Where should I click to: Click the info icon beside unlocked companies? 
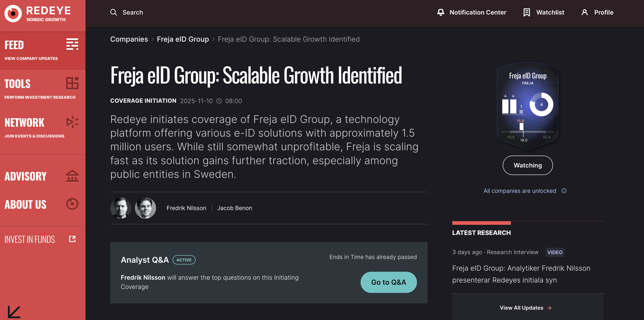tap(564, 191)
